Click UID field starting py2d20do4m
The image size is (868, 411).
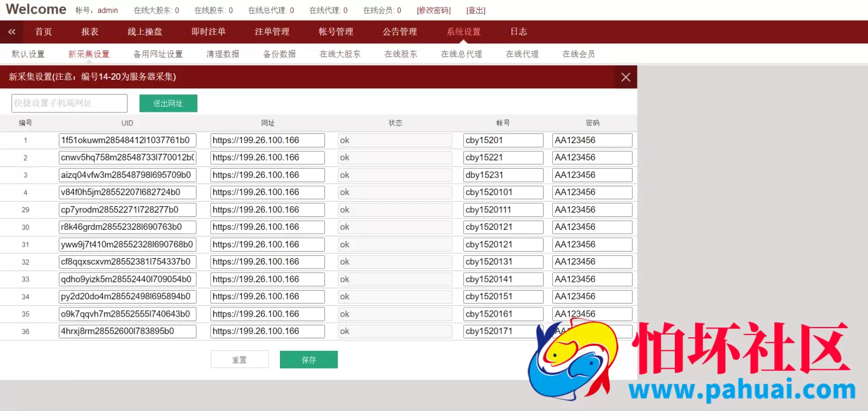pos(127,297)
